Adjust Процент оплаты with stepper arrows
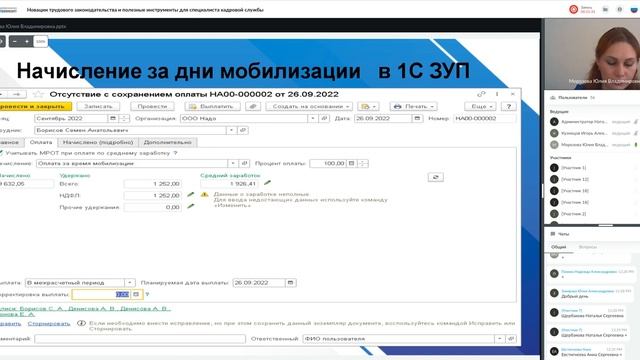 (x=363, y=163)
